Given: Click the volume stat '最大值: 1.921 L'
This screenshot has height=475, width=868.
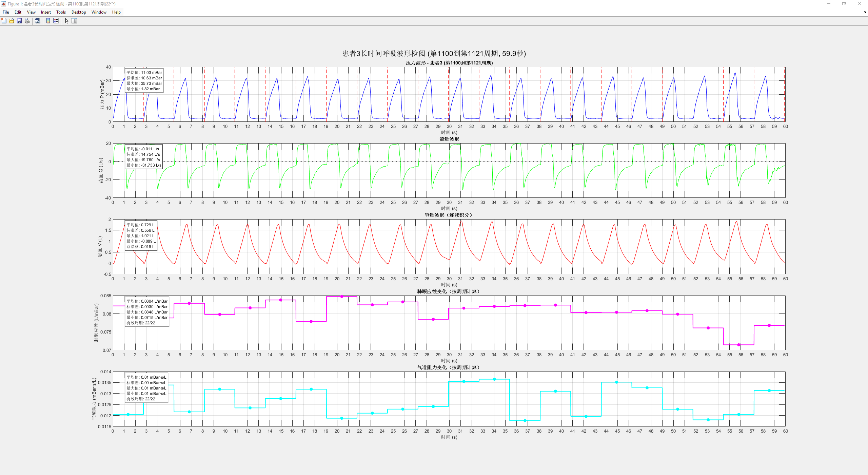Looking at the screenshot, I should coord(140,236).
